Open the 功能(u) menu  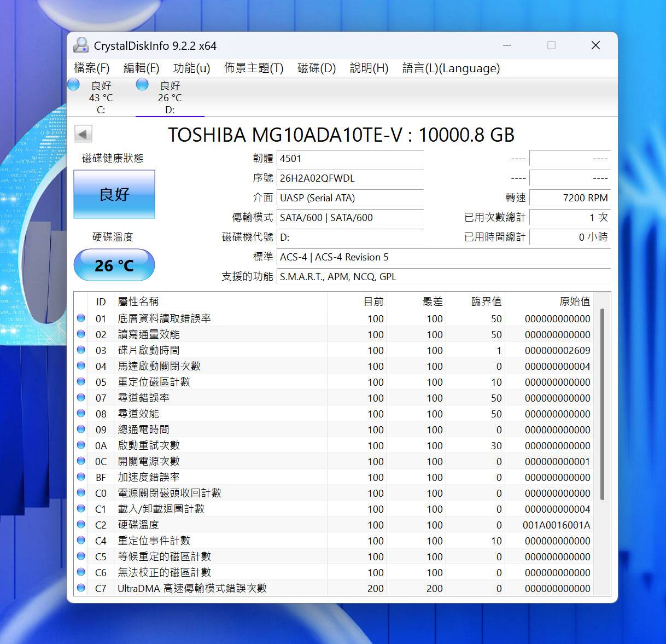(191, 68)
